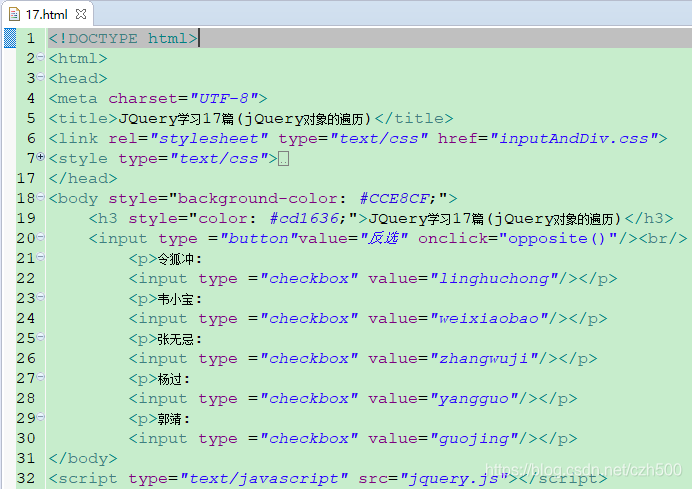Click the "button" type value on line 20
Viewport: 692px width, 489px height.
[x=259, y=238]
